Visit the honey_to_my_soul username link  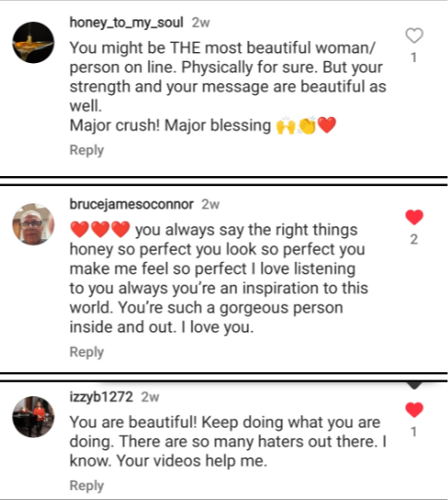pyautogui.click(x=126, y=23)
